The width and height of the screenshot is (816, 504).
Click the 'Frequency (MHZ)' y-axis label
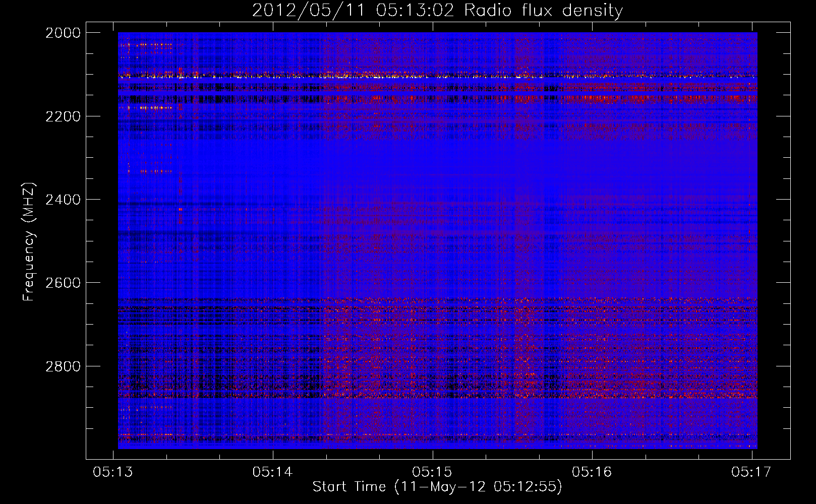pyautogui.click(x=29, y=242)
